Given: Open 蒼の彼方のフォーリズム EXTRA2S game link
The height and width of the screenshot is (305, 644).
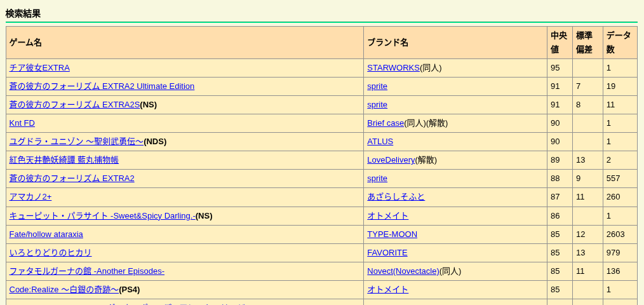Looking at the screenshot, I should point(74,105).
